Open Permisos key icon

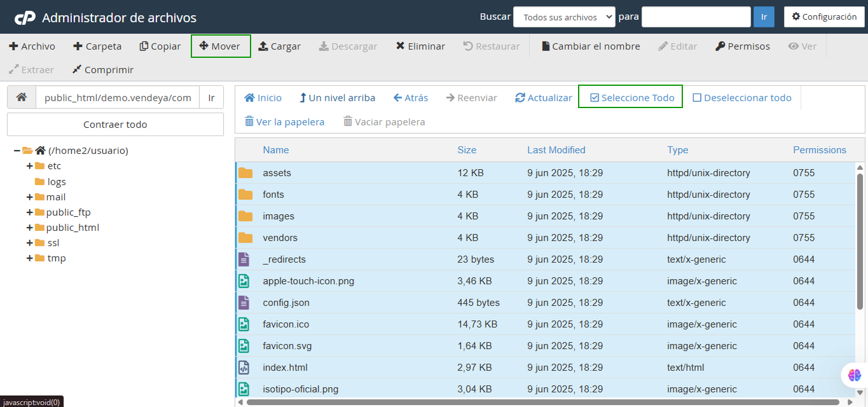click(x=720, y=46)
